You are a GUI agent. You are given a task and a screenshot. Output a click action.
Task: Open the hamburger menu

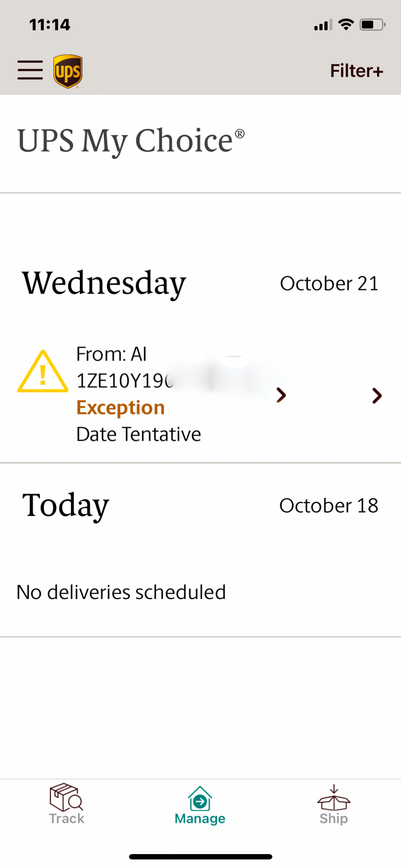(x=30, y=70)
